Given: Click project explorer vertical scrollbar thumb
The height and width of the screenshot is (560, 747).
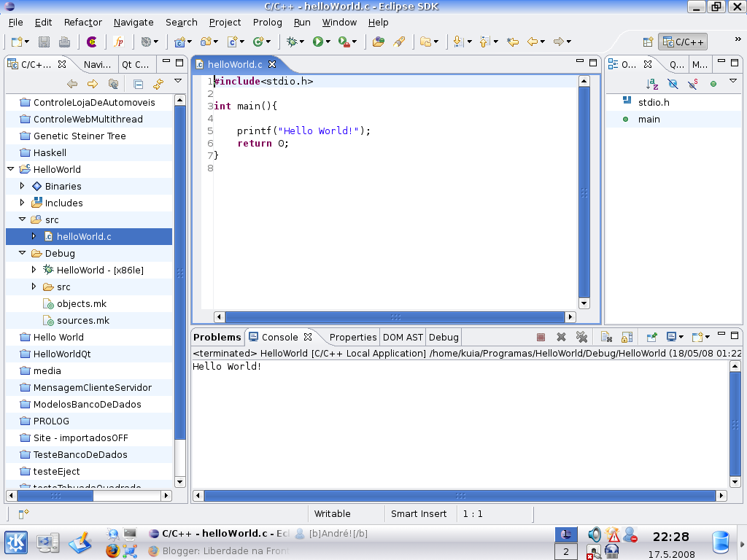Looking at the screenshot, I should click(x=180, y=273).
